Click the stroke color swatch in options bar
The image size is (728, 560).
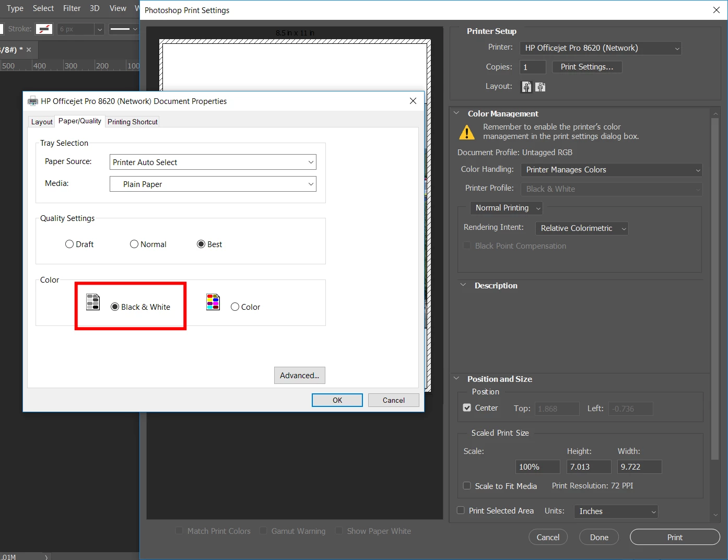[x=44, y=29]
